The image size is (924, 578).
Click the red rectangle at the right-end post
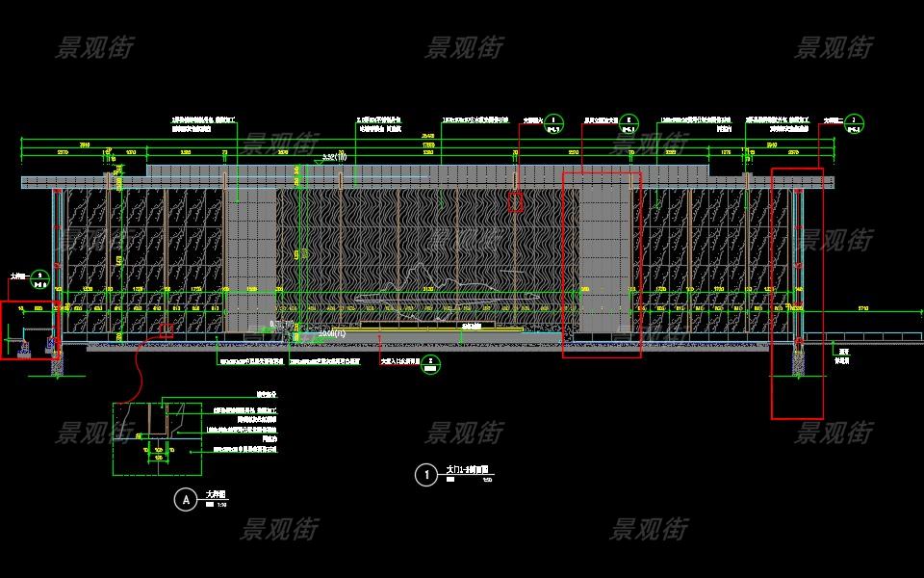coord(797,294)
